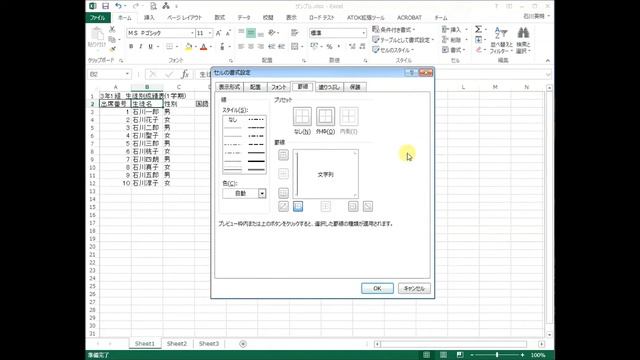Open the cell styles dropdown
Screen dimensions: 640x360
point(393,50)
